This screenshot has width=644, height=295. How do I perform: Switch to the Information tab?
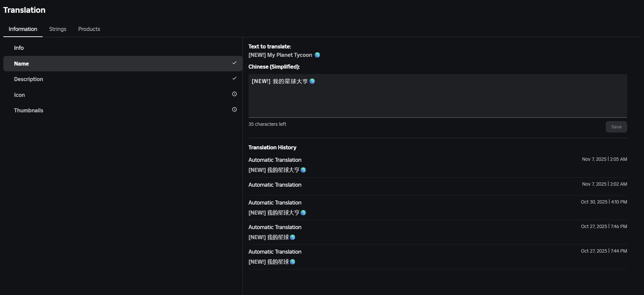(23, 29)
